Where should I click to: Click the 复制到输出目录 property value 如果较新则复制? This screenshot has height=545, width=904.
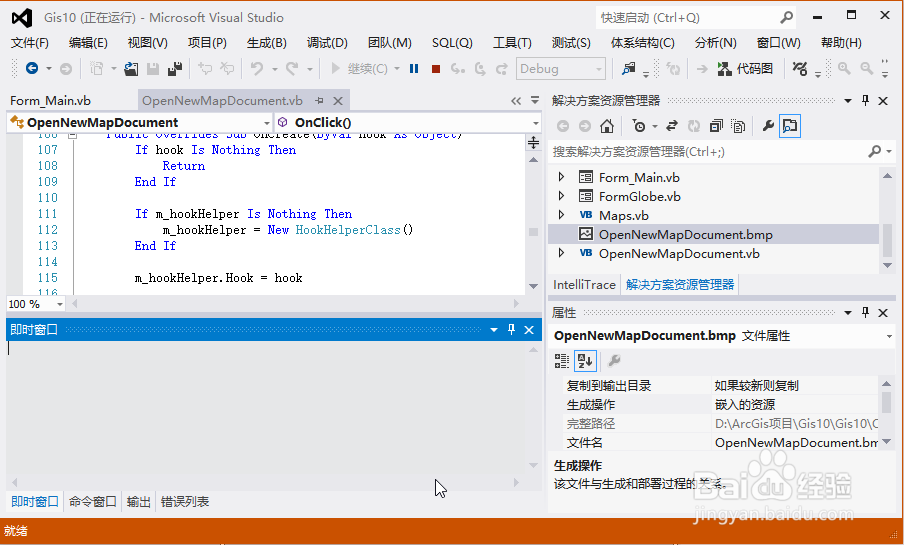point(756,385)
